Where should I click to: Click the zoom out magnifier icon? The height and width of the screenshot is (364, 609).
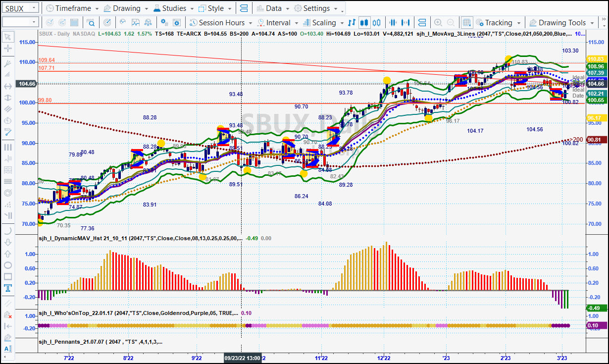(x=451, y=22)
